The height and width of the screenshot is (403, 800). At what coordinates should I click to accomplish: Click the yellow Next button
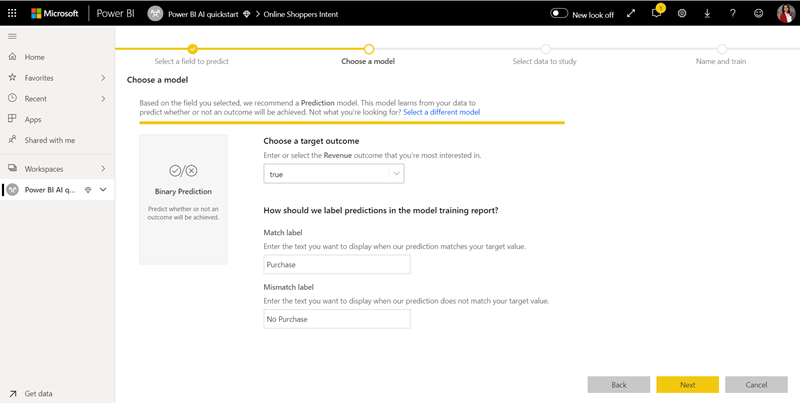coord(687,384)
